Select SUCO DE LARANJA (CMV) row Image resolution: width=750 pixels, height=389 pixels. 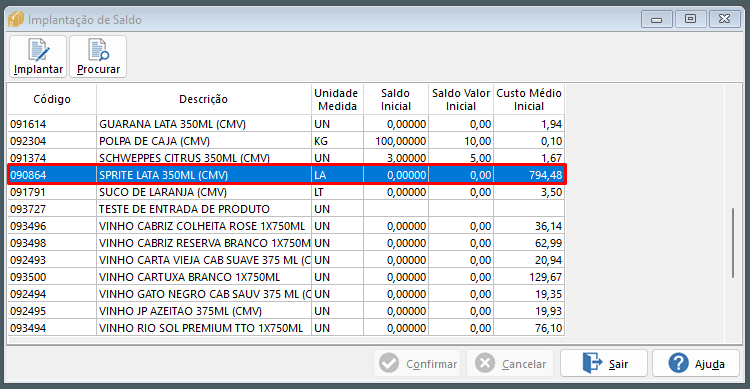[286, 192]
